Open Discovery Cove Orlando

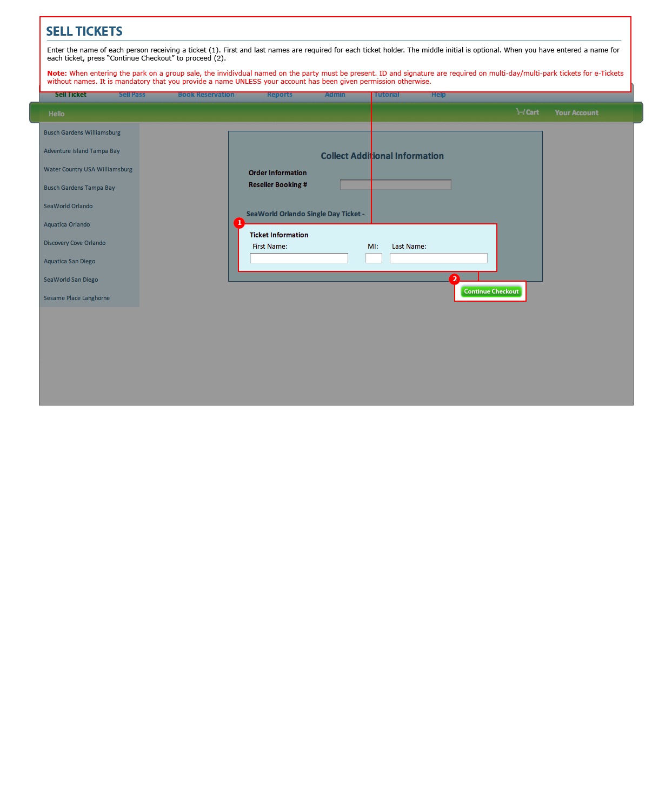75,243
